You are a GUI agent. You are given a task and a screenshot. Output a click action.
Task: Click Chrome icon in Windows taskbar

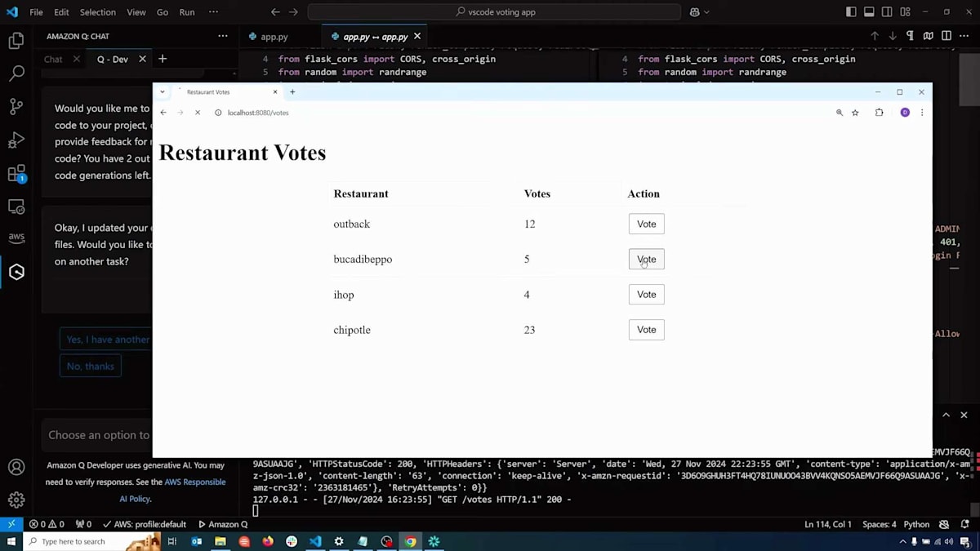click(x=411, y=541)
